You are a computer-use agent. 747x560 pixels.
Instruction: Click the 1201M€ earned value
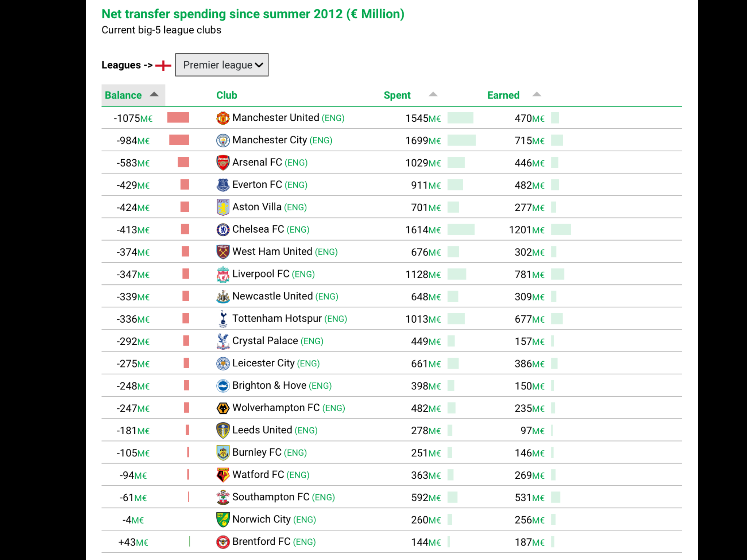[527, 230]
